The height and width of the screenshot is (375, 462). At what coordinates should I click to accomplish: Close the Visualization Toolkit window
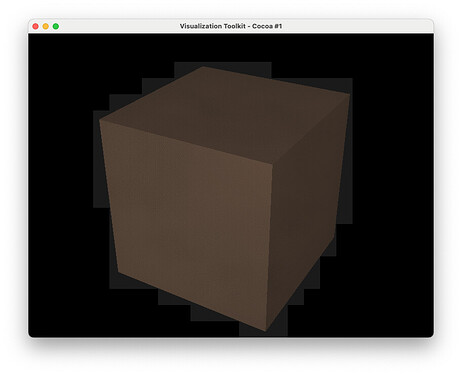[35, 26]
